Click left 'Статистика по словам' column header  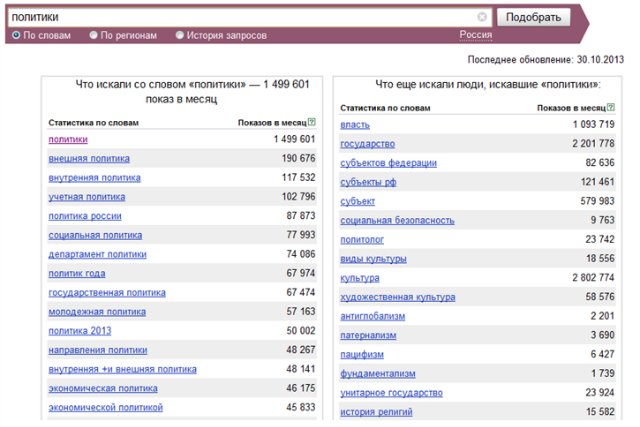[x=93, y=123]
